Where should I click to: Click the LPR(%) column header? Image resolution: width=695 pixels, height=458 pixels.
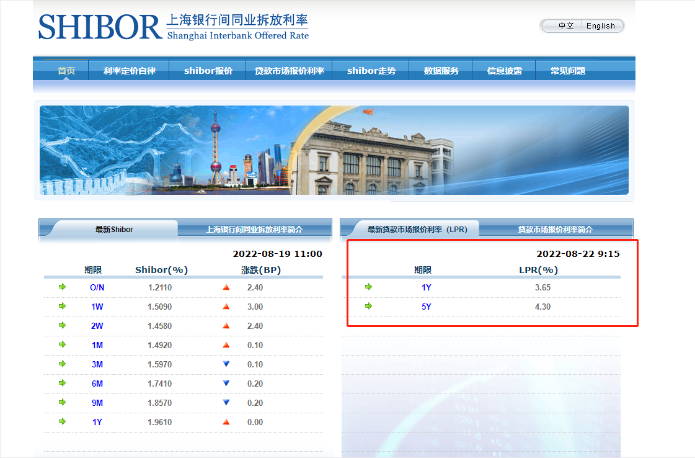538,270
